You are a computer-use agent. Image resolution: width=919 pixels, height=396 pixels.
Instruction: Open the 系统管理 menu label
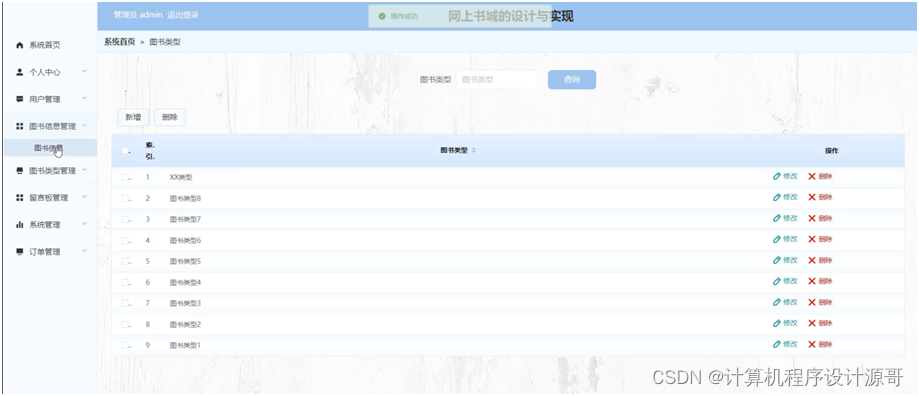coord(45,224)
